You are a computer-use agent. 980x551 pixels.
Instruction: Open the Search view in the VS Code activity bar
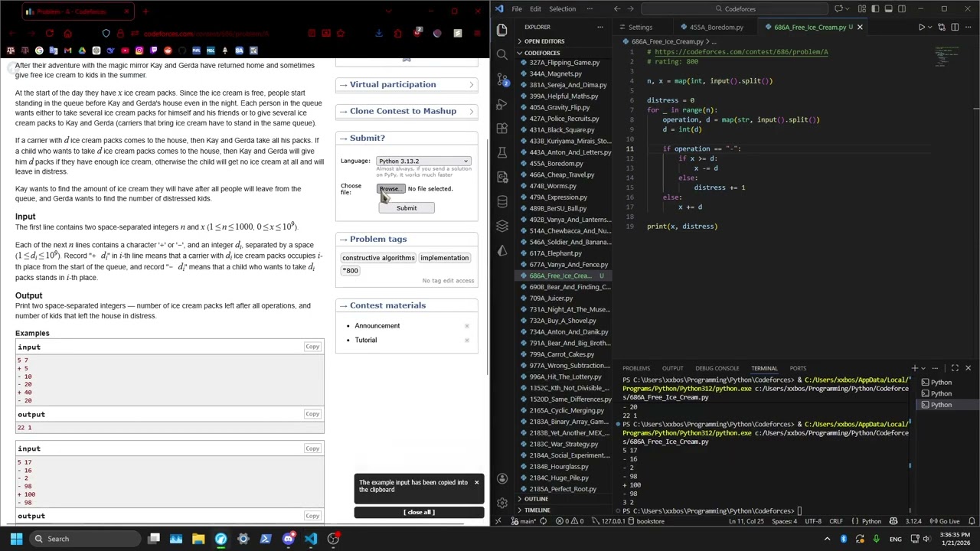pos(502,55)
